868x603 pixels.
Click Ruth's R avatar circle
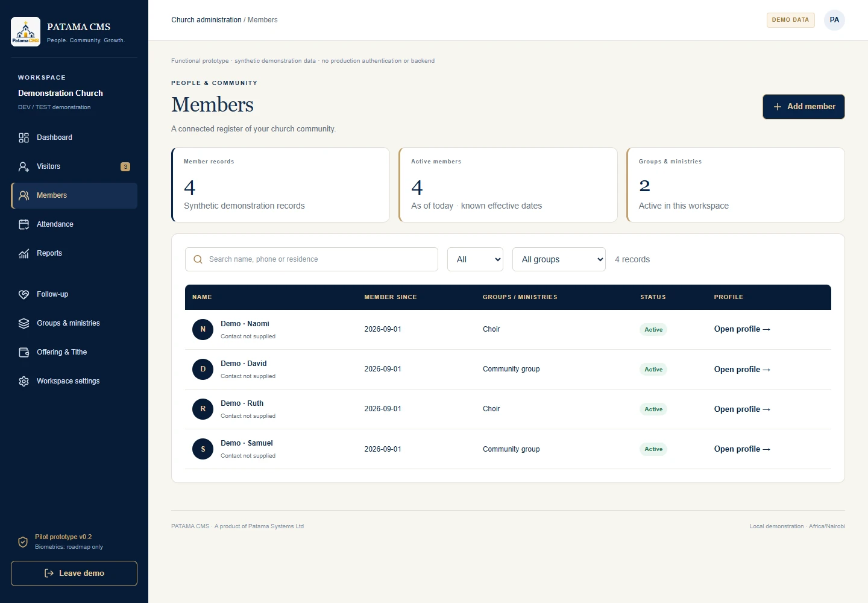203,409
